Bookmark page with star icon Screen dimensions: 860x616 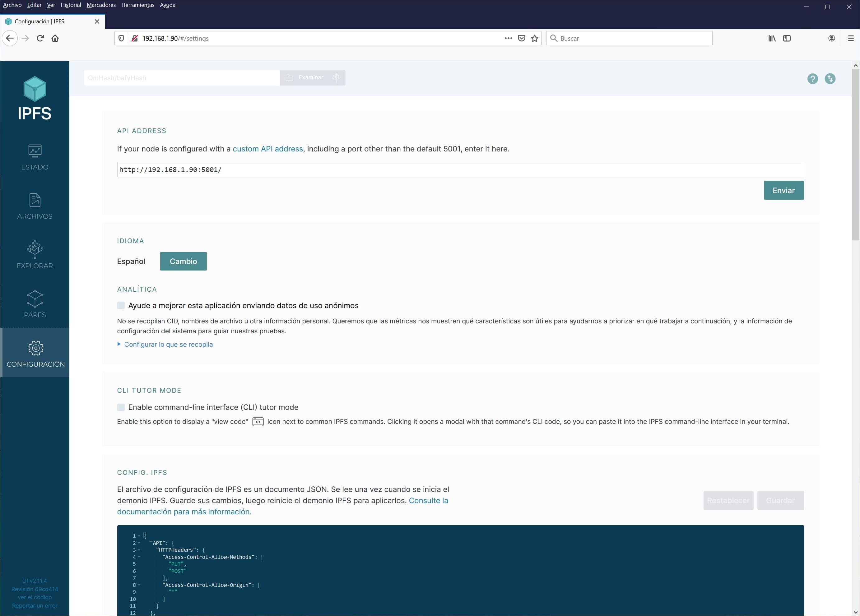click(x=535, y=38)
